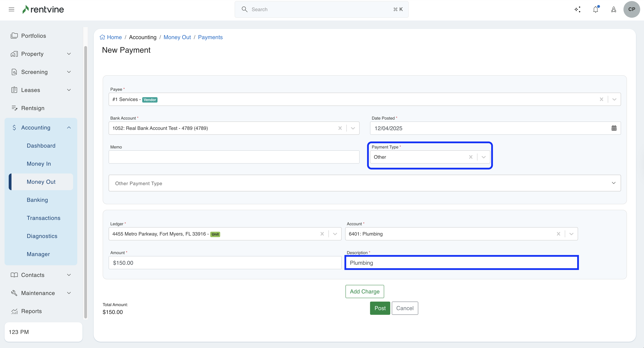This screenshot has height=348, width=644.
Task: Open the hamburger menu icon
Action: click(x=11, y=10)
